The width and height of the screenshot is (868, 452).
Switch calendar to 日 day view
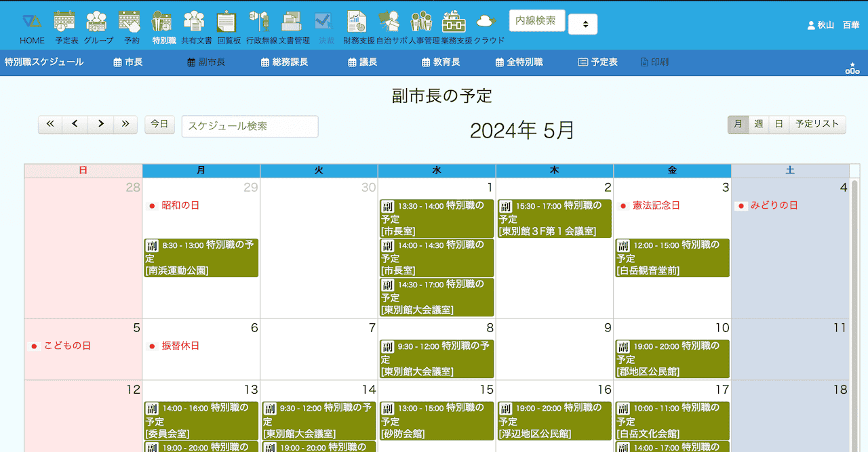coord(778,124)
